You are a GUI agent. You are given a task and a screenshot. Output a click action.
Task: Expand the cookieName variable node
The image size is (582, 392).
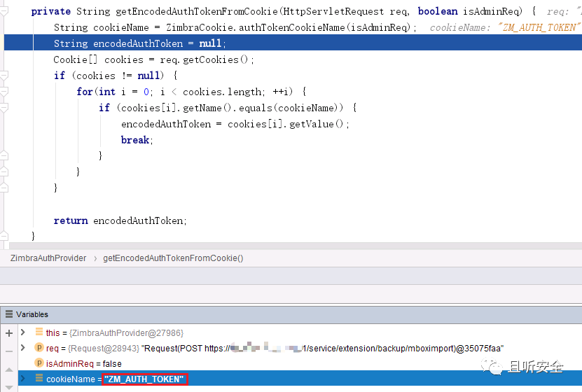point(23,378)
